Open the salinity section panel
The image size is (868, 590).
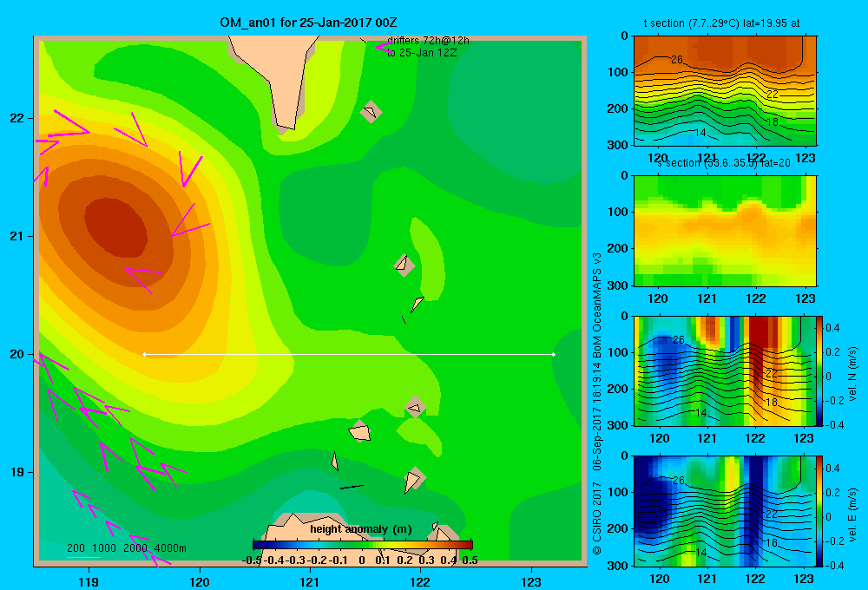tap(725, 231)
